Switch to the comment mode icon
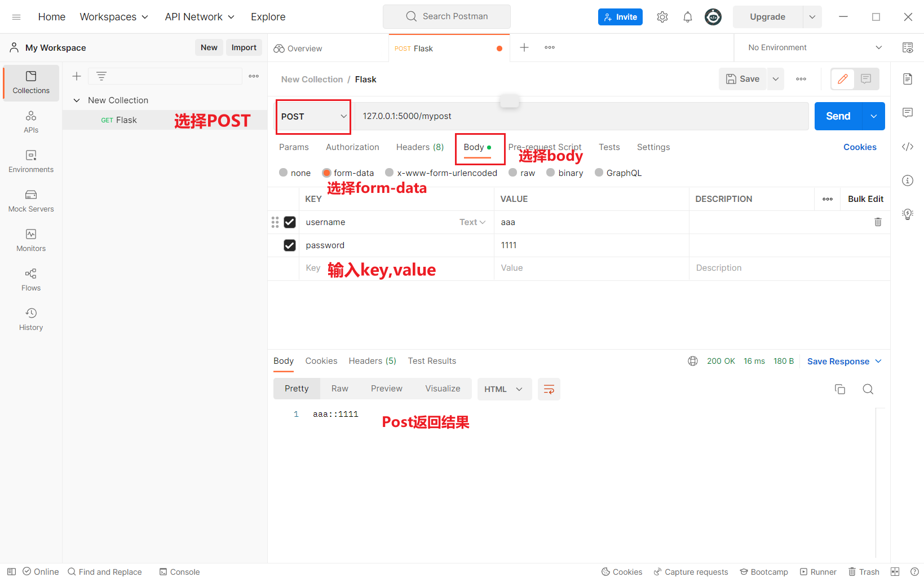924x577 pixels. tap(866, 79)
